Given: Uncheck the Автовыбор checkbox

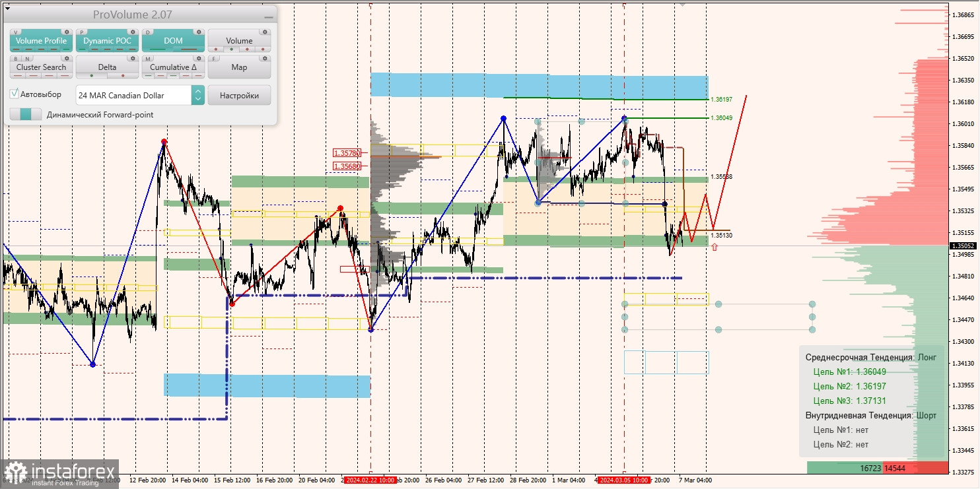Looking at the screenshot, I should (15, 94).
